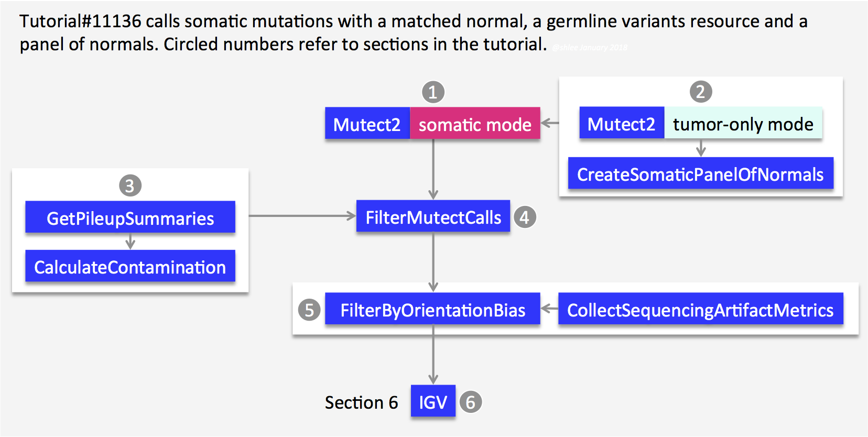Click the circled number 3 badge
This screenshot has height=437, width=868.
point(130,185)
